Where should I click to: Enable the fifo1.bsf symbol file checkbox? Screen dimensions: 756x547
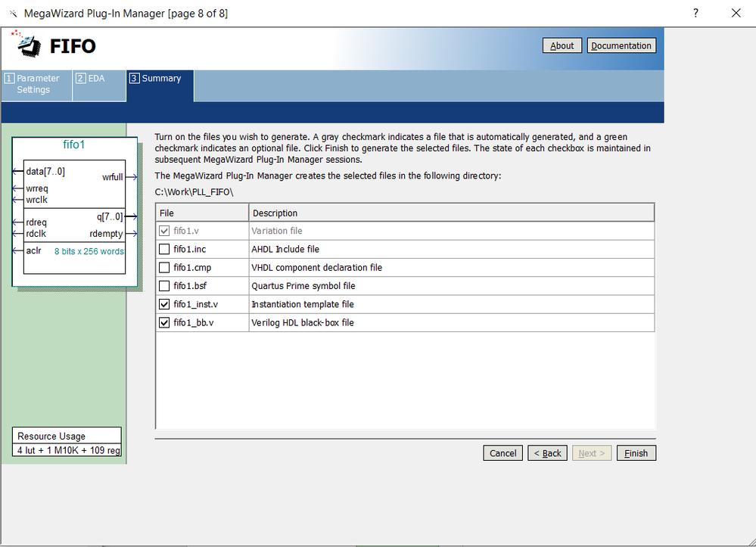(x=164, y=286)
